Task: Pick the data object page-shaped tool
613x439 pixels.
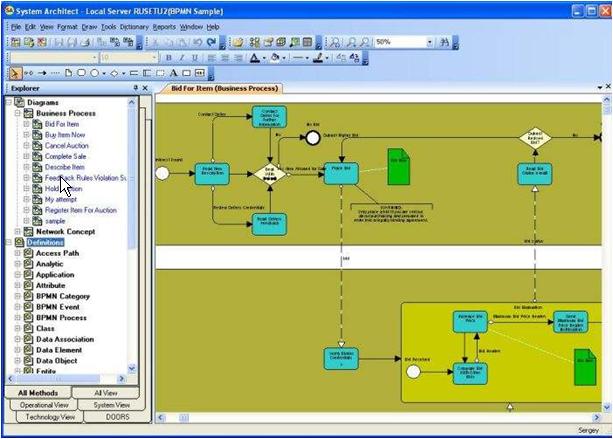Action: pos(69,73)
